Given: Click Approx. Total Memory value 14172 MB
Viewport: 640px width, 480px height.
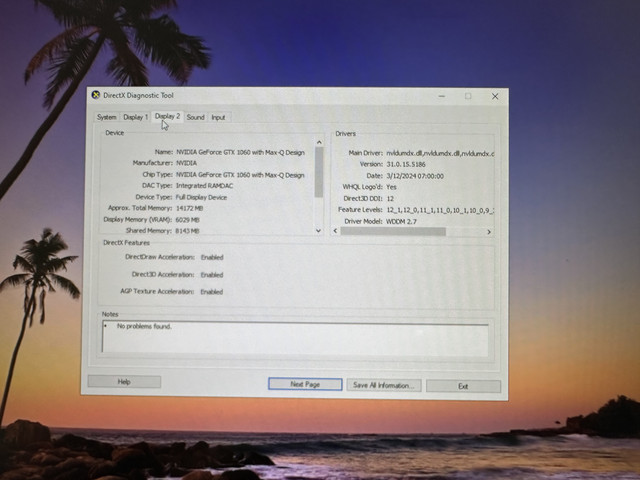Looking at the screenshot, I should tap(189, 208).
